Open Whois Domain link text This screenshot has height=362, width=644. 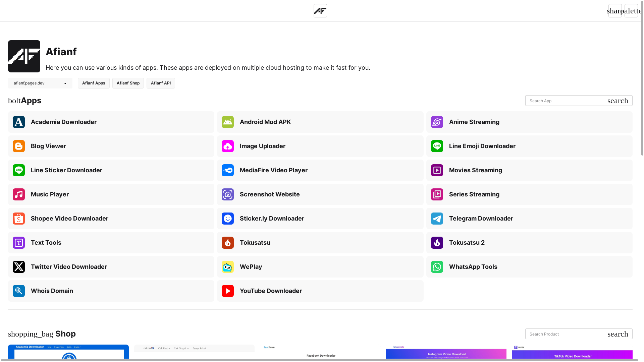(x=52, y=291)
